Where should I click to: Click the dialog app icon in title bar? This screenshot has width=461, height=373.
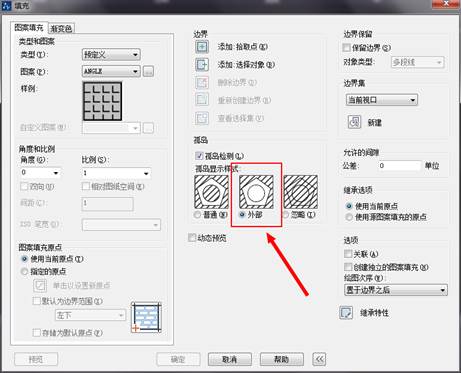(6, 5)
